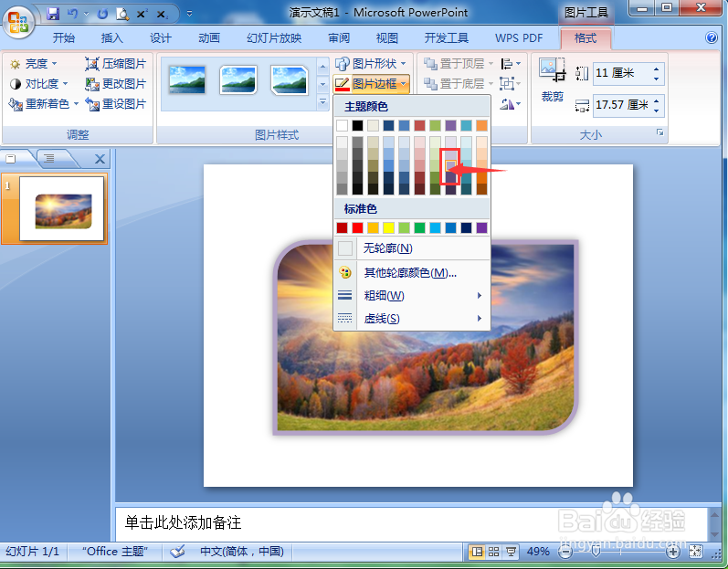728x569 pixels.
Task: Choose standard red color swatch
Action: [x=357, y=228]
